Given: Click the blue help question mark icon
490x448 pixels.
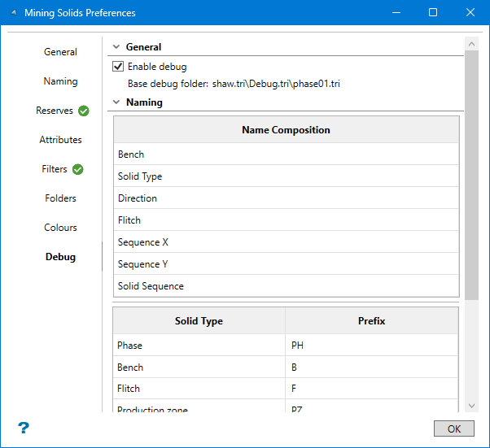Looking at the screenshot, I should point(24,428).
